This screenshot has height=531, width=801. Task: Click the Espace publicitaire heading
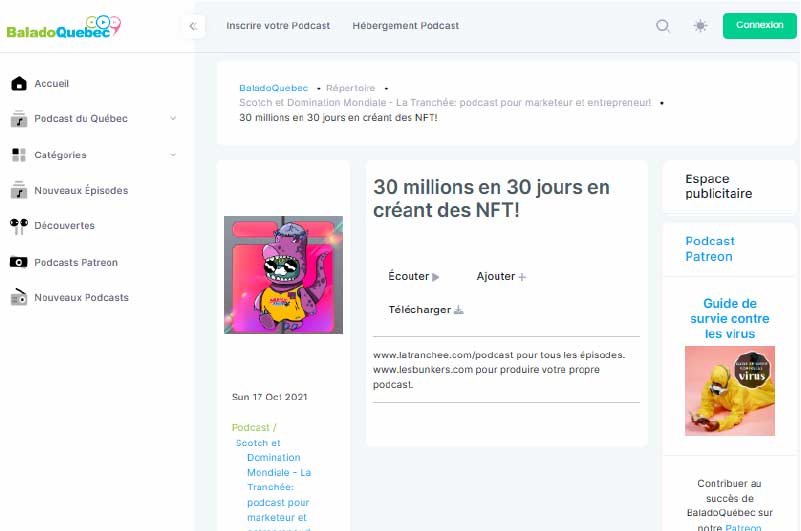pyautogui.click(x=719, y=186)
